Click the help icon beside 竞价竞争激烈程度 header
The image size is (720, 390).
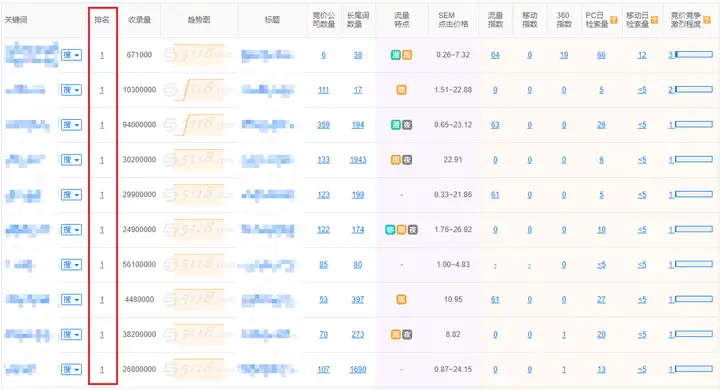pyautogui.click(x=707, y=20)
